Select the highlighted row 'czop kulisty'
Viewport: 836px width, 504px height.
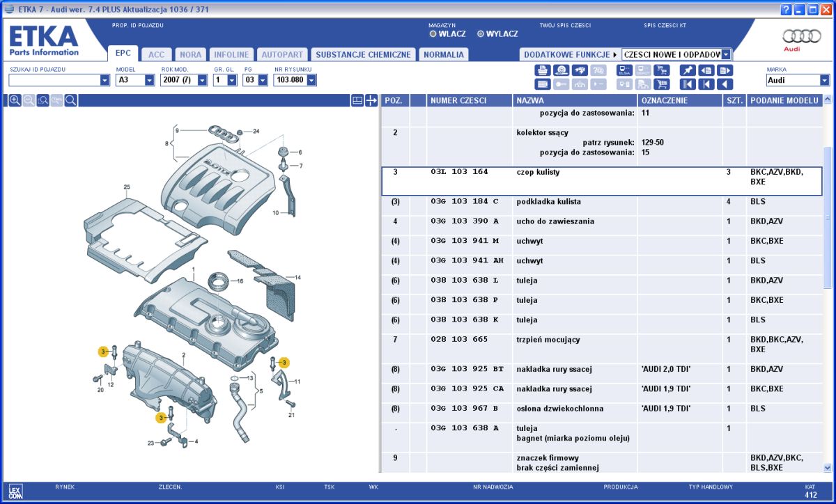coord(602,181)
